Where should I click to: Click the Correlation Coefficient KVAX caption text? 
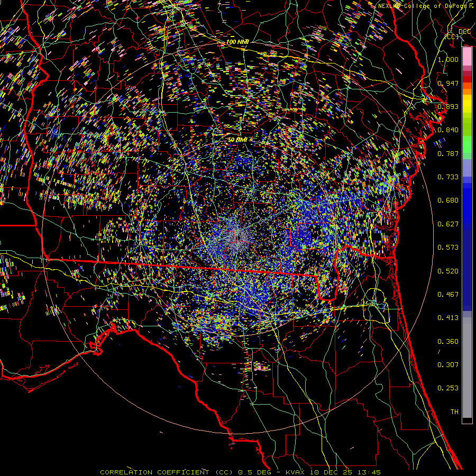tap(241, 472)
